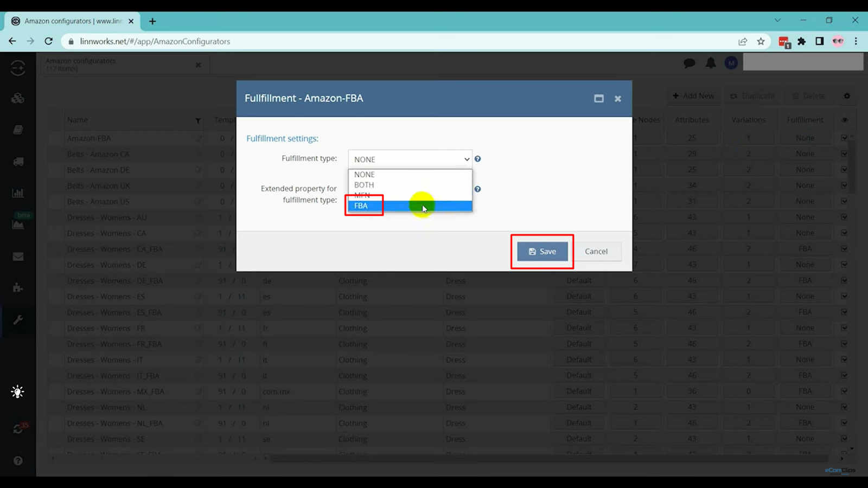Toggle checkbox for Dresses - Womens - CA_FBA row
The width and height of the screenshot is (868, 488).
click(x=845, y=249)
